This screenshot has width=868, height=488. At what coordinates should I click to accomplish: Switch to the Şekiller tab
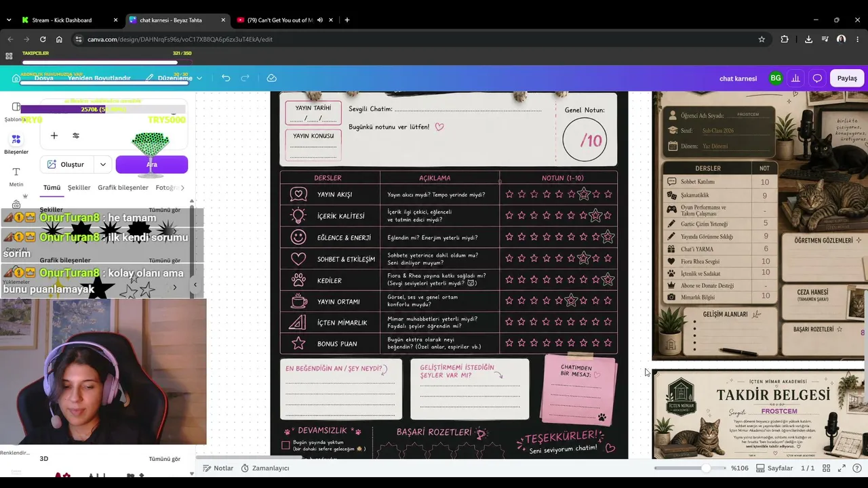click(x=79, y=188)
